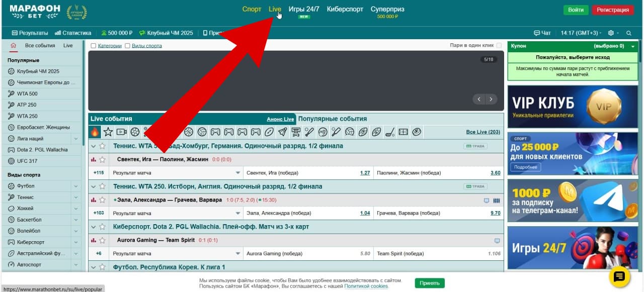Open Результат матча dropdown for Свентек match
Screen dimensions: 644x292
point(177,173)
